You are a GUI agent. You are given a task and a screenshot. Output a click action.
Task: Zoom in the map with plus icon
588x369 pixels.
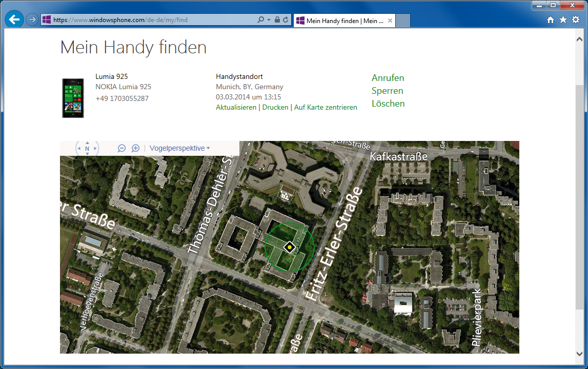pos(135,149)
